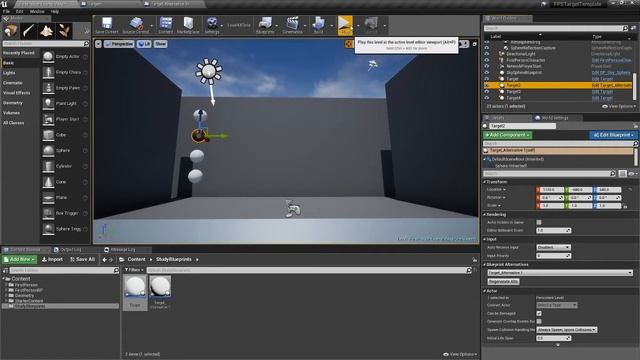
Task: Open the File menu
Action: tap(6, 11)
